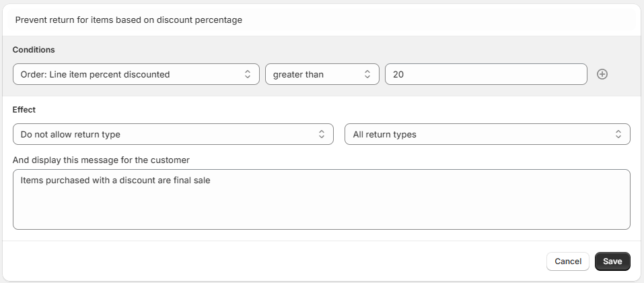Click the chevron arrows on the 'All return types' selector
This screenshot has width=644, height=283.
[618, 134]
